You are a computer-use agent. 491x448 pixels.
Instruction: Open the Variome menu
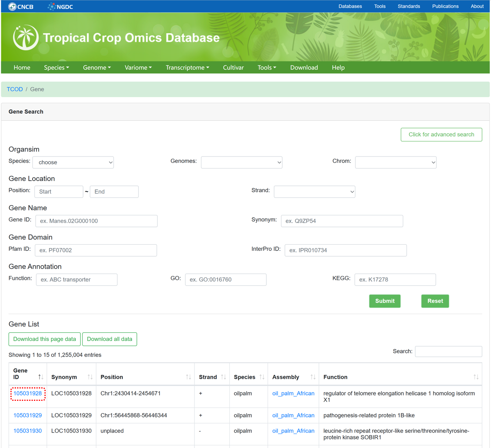(138, 68)
